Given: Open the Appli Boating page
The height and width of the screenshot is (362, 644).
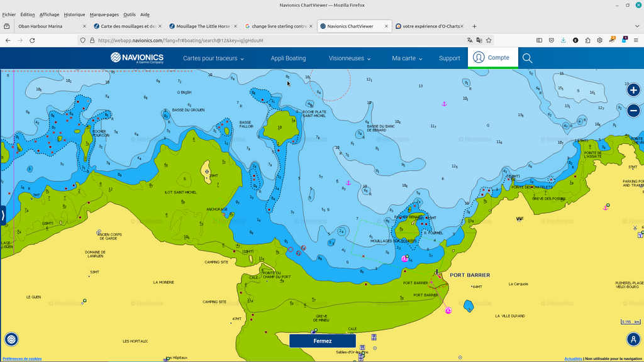Looking at the screenshot, I should point(288,58).
